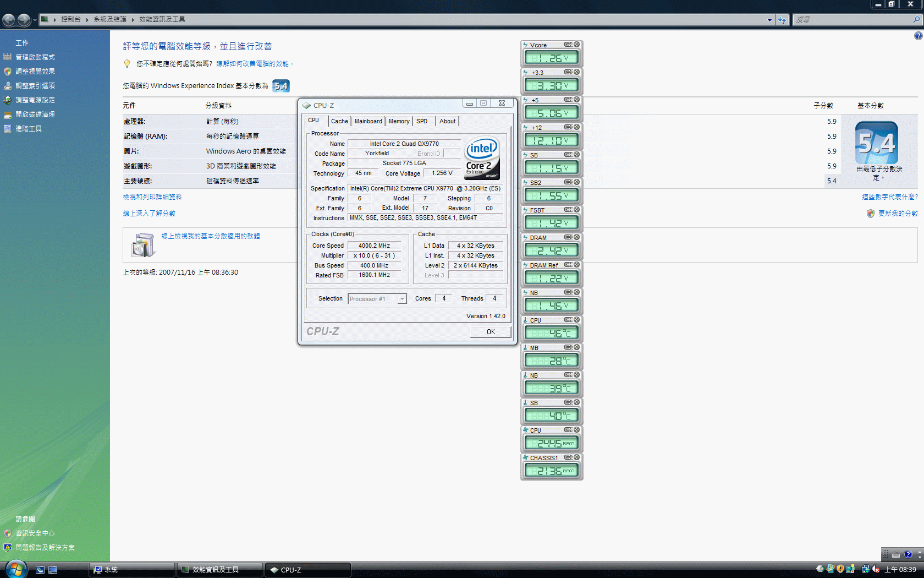924x578 pixels.
Task: Open recent pages dropdown beside Forward arrow
Action: coord(35,20)
